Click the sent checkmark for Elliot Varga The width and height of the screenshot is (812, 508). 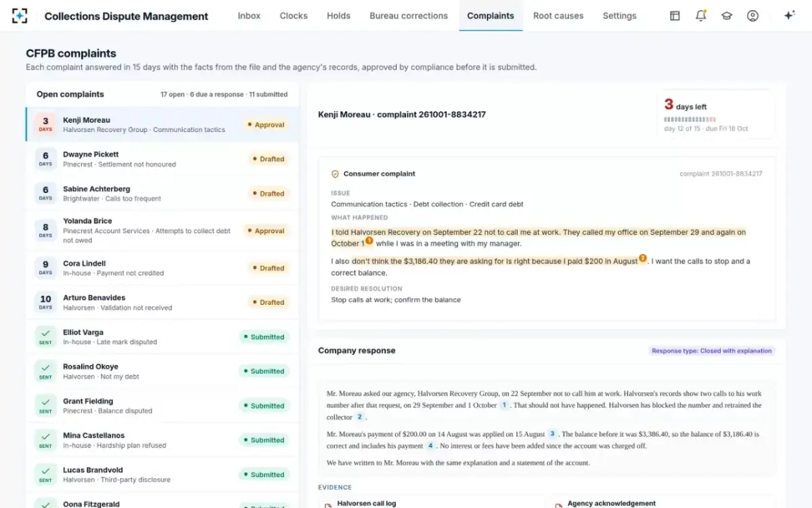[45, 337]
